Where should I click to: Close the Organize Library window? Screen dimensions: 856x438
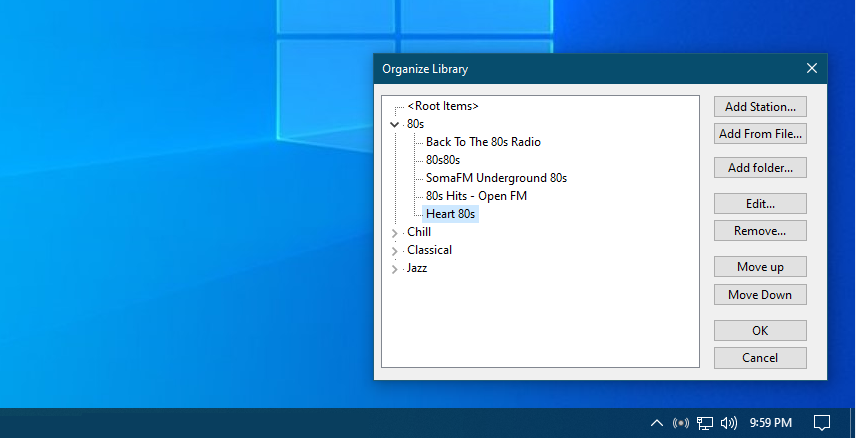pos(812,68)
